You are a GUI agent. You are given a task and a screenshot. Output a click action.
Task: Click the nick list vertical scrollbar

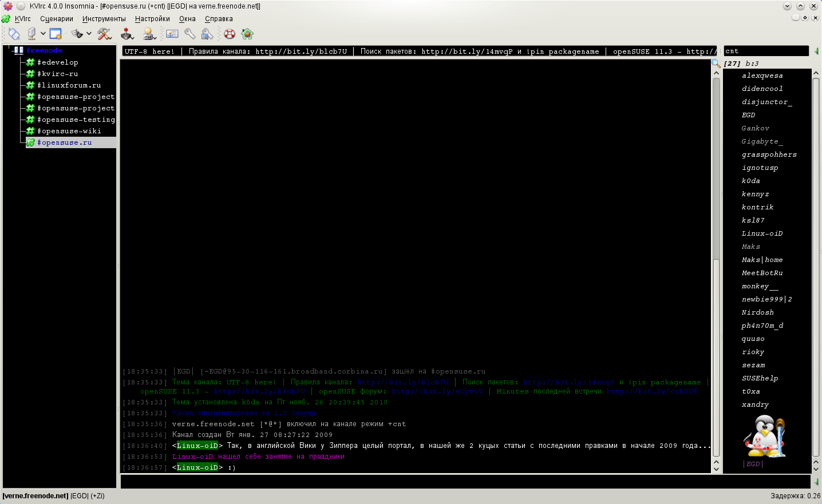(x=816, y=268)
